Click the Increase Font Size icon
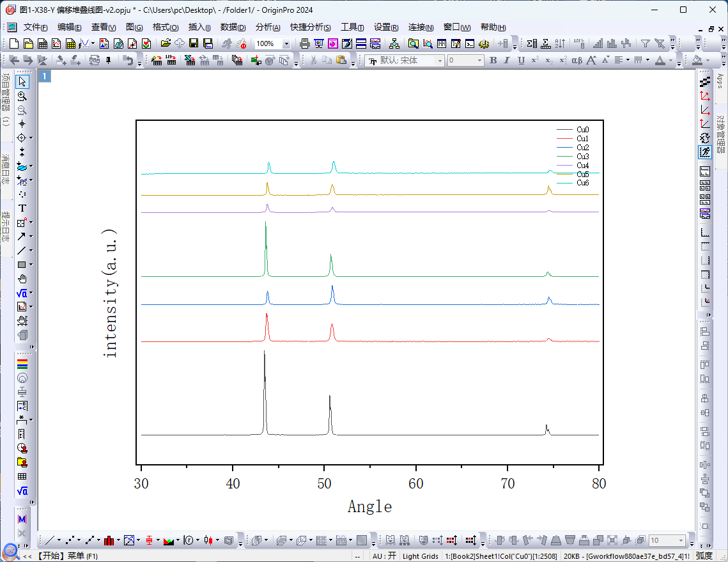The width and height of the screenshot is (728, 562). [591, 60]
